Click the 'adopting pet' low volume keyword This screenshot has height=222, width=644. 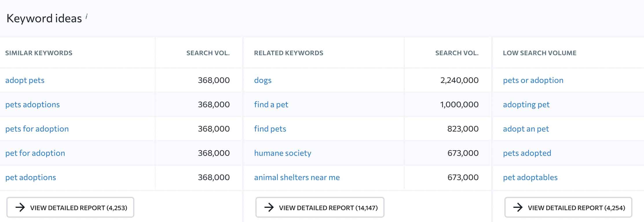(526, 104)
